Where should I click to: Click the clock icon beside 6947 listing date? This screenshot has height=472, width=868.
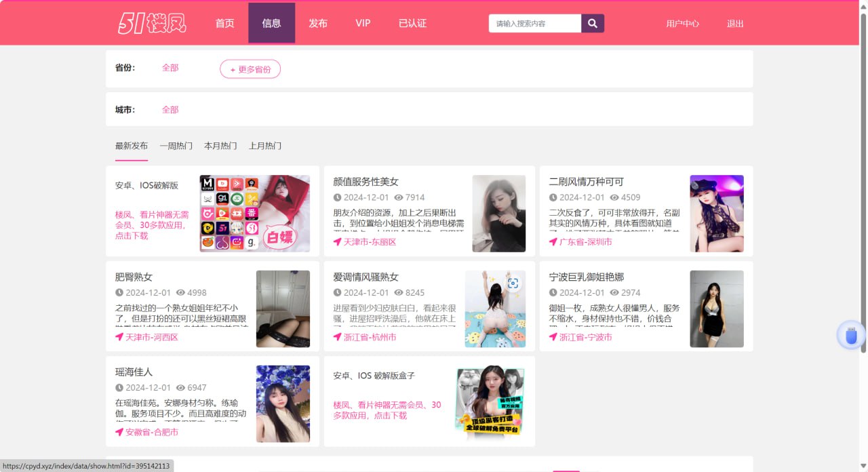point(119,388)
